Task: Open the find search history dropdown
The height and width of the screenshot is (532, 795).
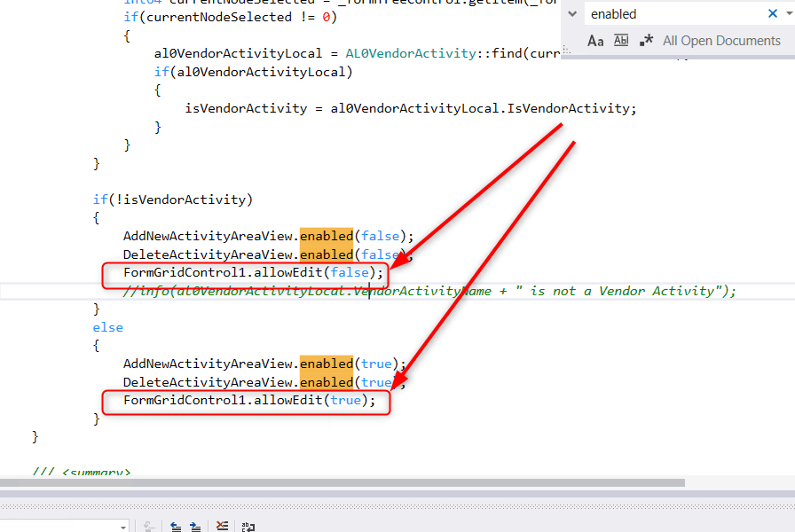Action: click(791, 14)
